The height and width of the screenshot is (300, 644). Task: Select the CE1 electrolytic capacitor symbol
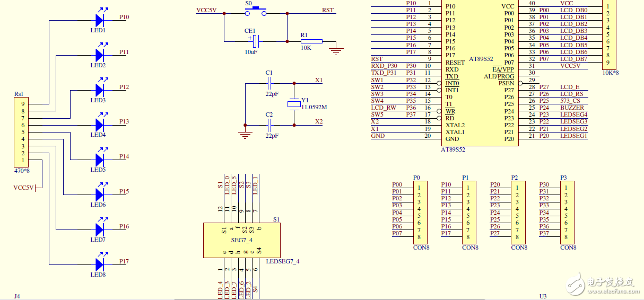(255, 41)
